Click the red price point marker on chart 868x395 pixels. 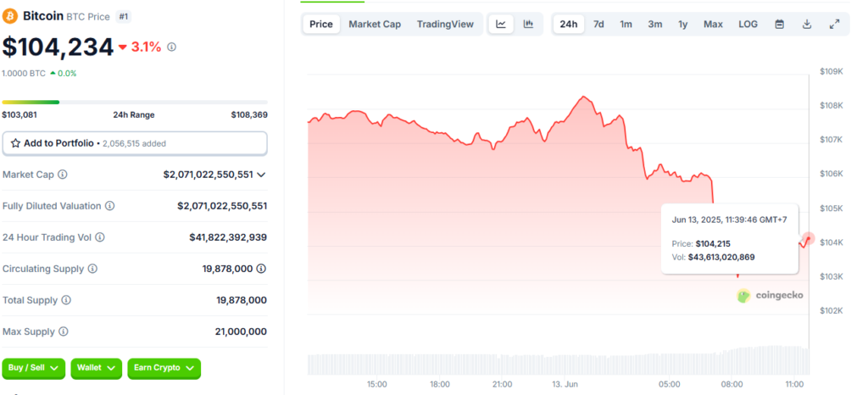tap(809, 239)
